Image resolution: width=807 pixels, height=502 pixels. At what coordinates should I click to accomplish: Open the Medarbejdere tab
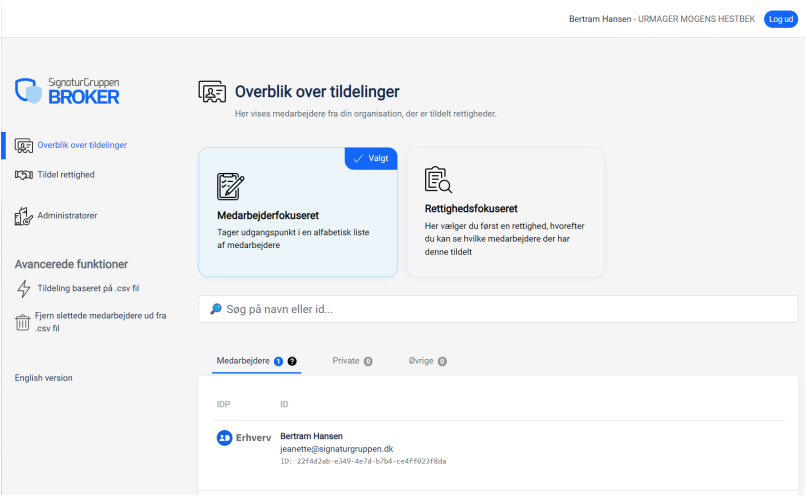tap(243, 360)
